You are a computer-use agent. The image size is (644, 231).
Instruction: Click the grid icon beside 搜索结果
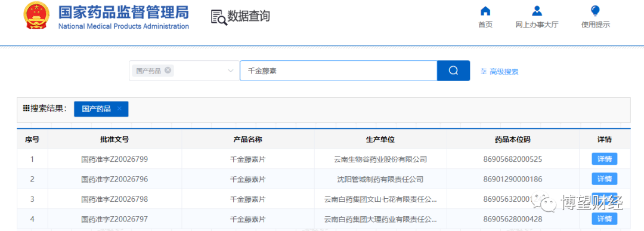pyautogui.click(x=26, y=109)
